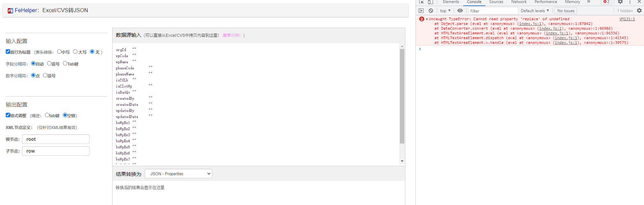
Task: Toggle the first-row-as-header checkbox
Action: [x=8, y=52]
